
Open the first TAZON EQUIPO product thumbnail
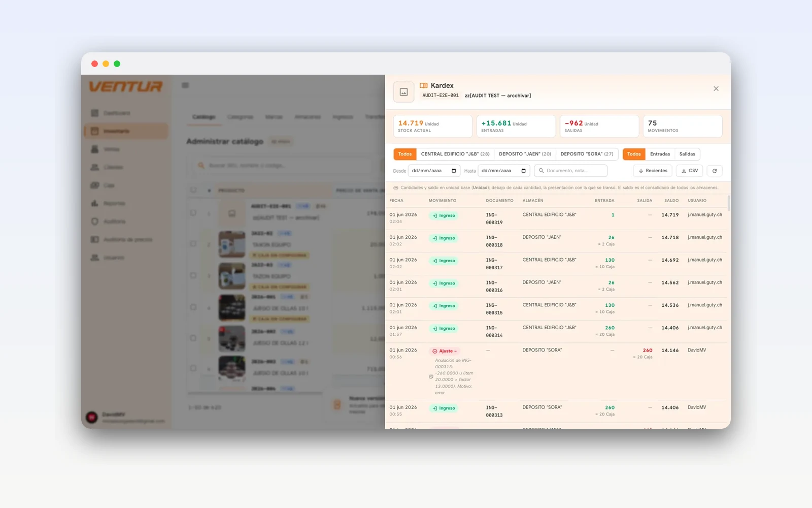pyautogui.click(x=232, y=244)
